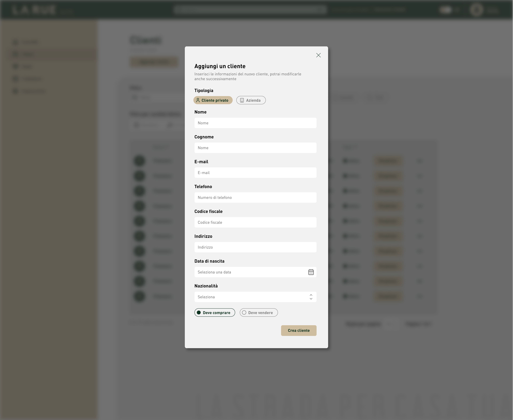Click the empty Deve vendere radio circle
This screenshot has height=420, width=513.
pyautogui.click(x=244, y=313)
